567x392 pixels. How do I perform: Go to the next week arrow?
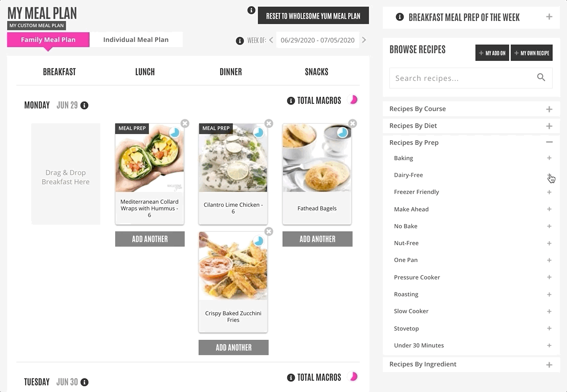pyautogui.click(x=364, y=40)
